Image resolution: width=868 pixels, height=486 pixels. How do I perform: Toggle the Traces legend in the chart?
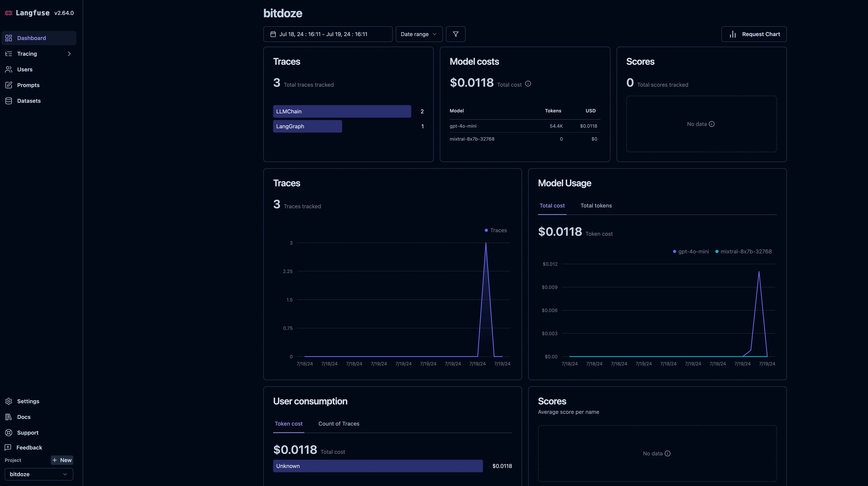click(x=495, y=230)
